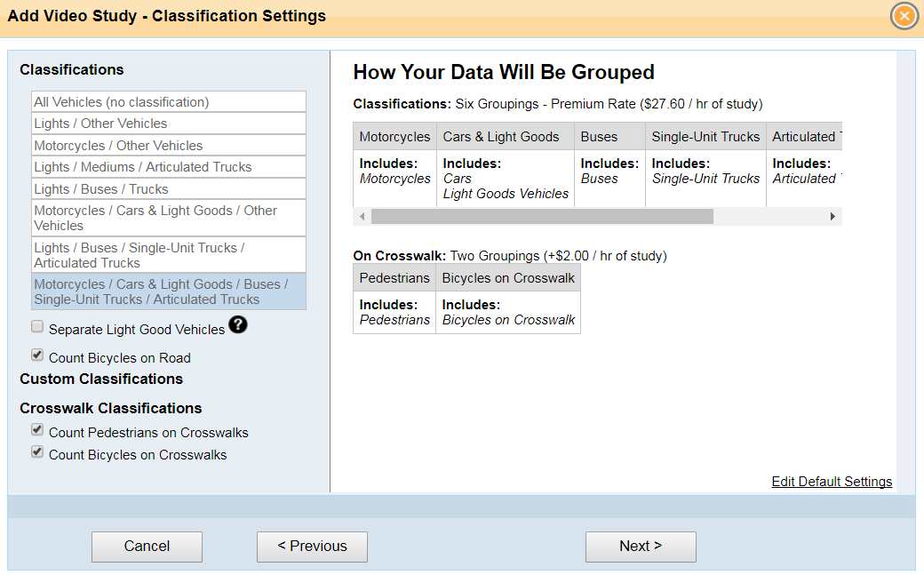Disable Count Bicycles on Road
This screenshot has height=575, width=924.
[x=36, y=355]
